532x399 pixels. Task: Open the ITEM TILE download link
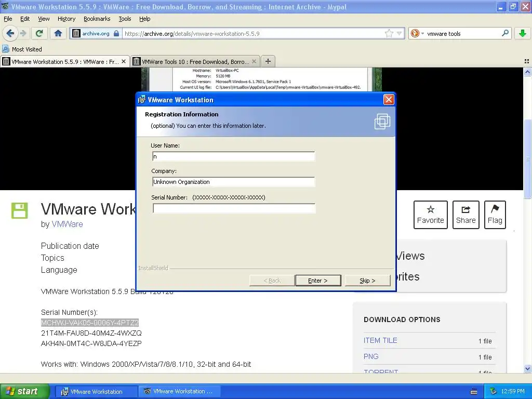point(380,341)
